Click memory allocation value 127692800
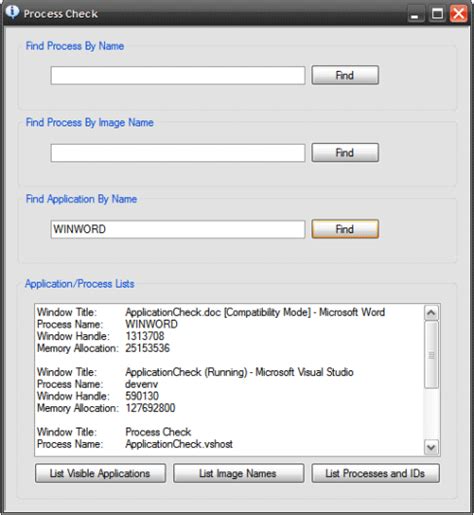The height and width of the screenshot is (515, 474). tap(150, 408)
